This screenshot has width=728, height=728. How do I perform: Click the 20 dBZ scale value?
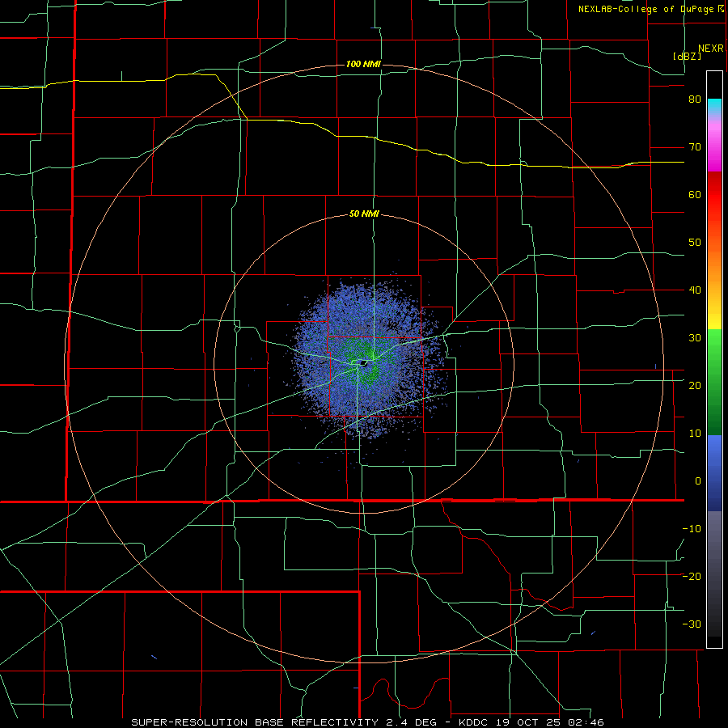(695, 386)
